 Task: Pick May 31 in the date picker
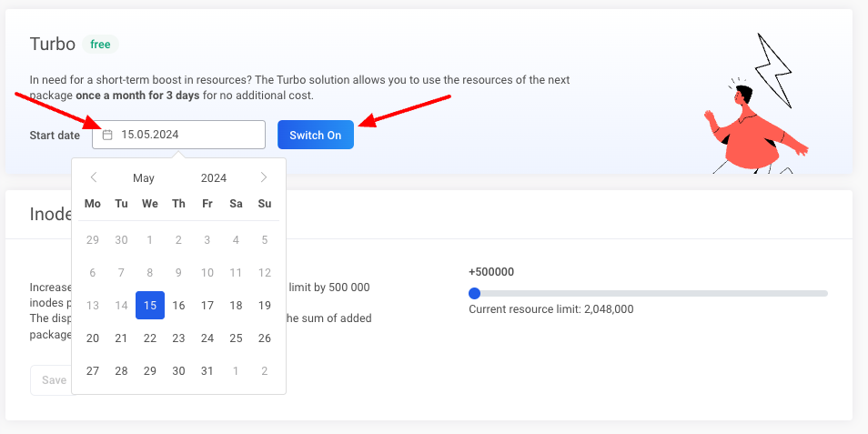207,371
